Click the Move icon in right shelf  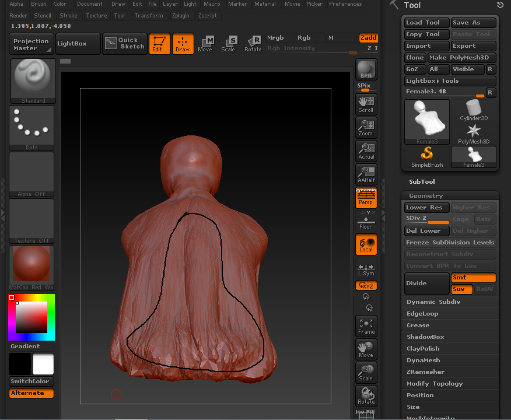point(366,349)
